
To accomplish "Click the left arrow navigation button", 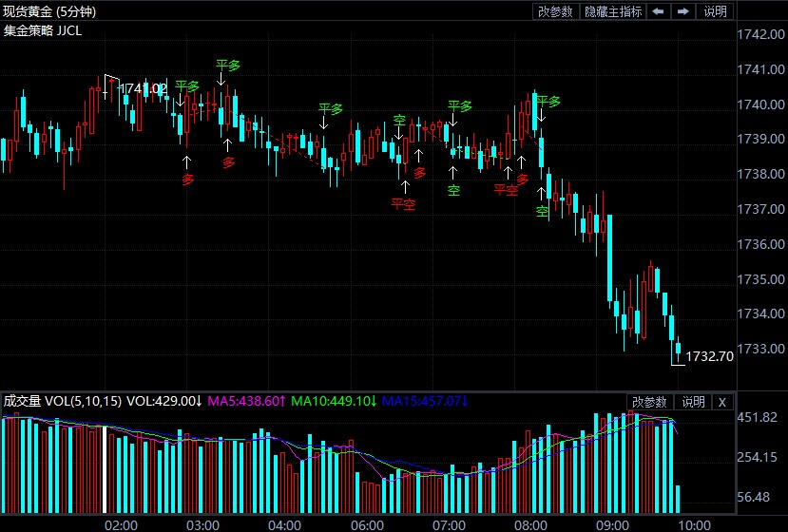I will [659, 11].
